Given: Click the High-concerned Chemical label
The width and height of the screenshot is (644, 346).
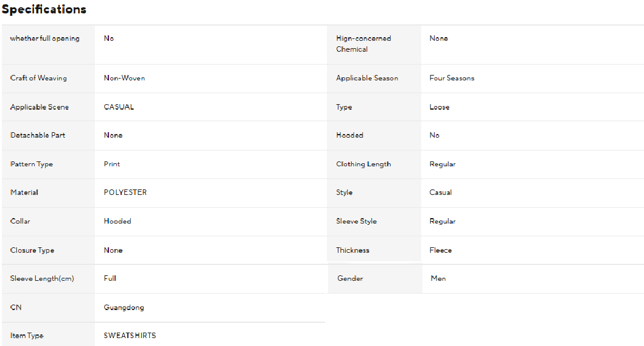Looking at the screenshot, I should [363, 44].
